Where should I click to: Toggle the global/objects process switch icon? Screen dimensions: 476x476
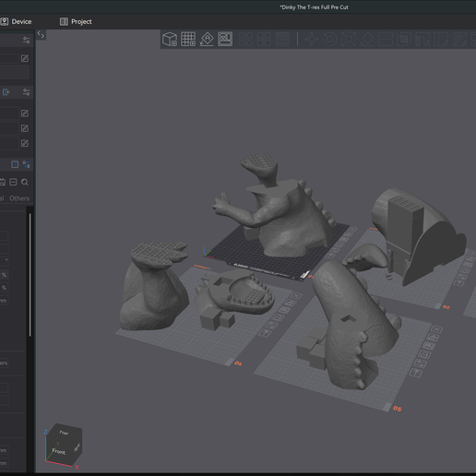[15, 164]
